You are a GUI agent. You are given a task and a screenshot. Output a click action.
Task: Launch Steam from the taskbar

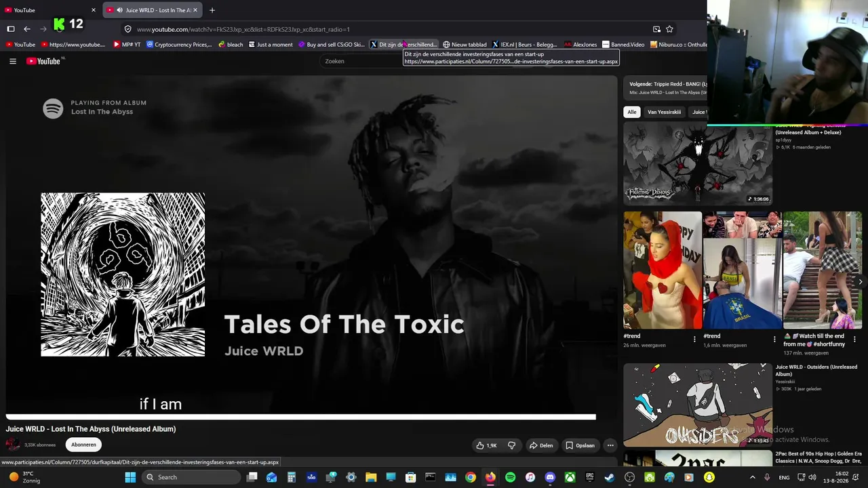point(610,477)
